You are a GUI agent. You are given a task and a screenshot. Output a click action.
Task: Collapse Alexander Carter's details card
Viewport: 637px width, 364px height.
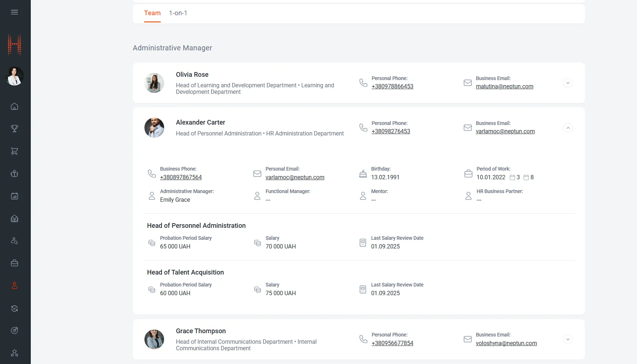pos(568,128)
